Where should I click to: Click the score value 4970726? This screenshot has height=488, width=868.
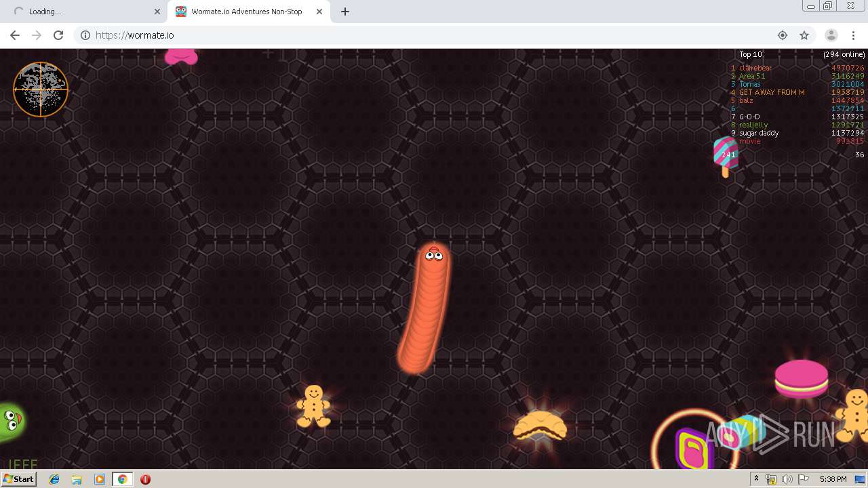pyautogui.click(x=848, y=68)
